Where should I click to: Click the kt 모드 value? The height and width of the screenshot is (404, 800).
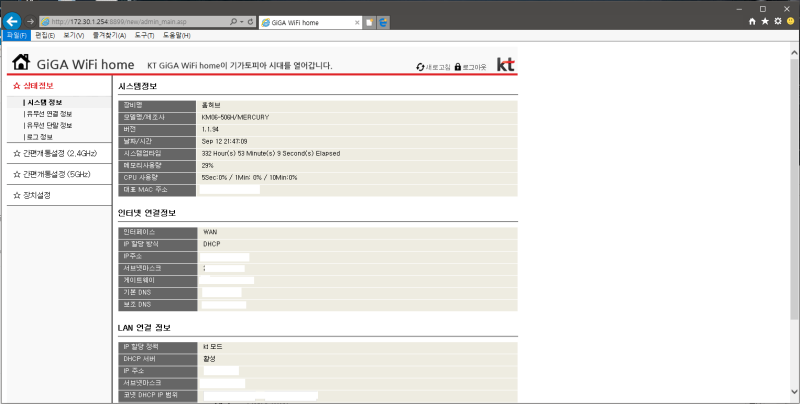[212, 347]
